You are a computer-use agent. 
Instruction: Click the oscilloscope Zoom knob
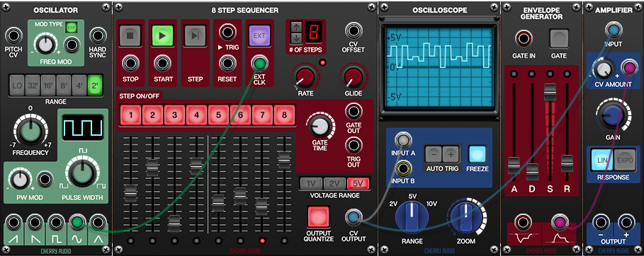pos(465,218)
